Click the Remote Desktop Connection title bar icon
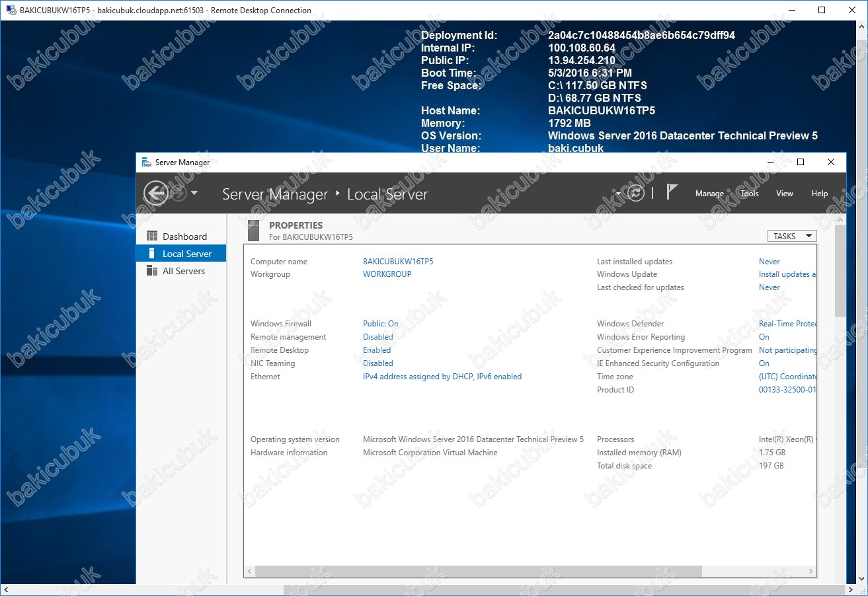868x596 pixels. pos(11,10)
